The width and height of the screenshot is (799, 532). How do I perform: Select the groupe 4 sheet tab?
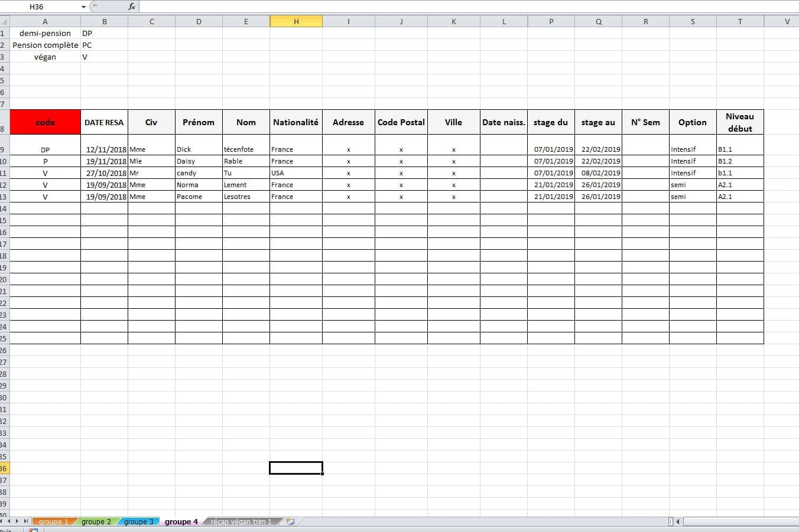181,522
